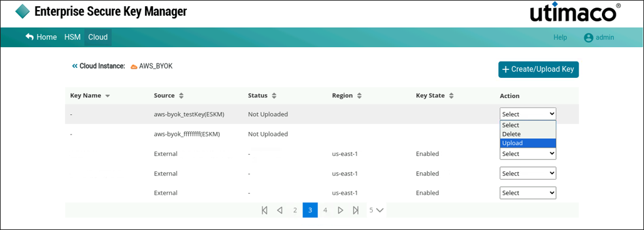
Task: Sort by Source column arrows
Action: [181, 96]
